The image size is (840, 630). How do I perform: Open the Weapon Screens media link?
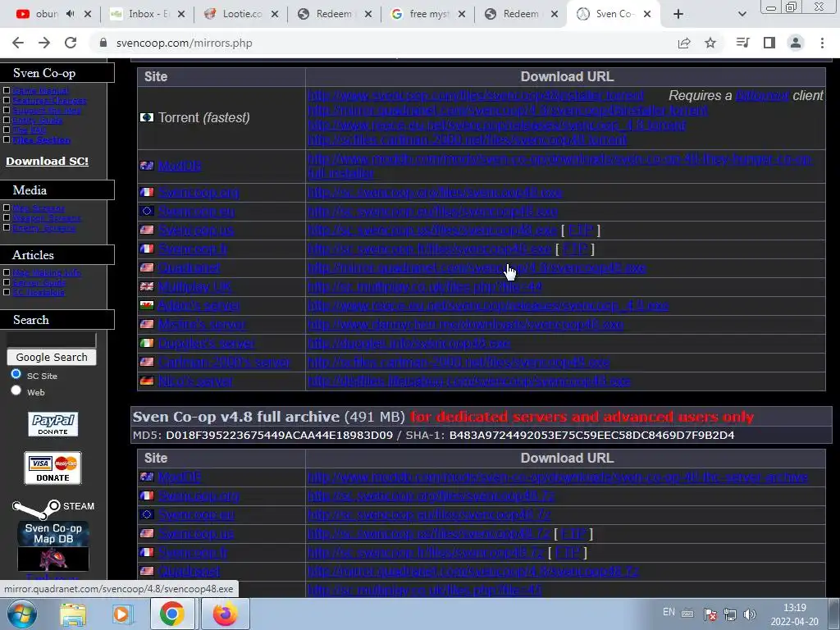[x=47, y=217]
